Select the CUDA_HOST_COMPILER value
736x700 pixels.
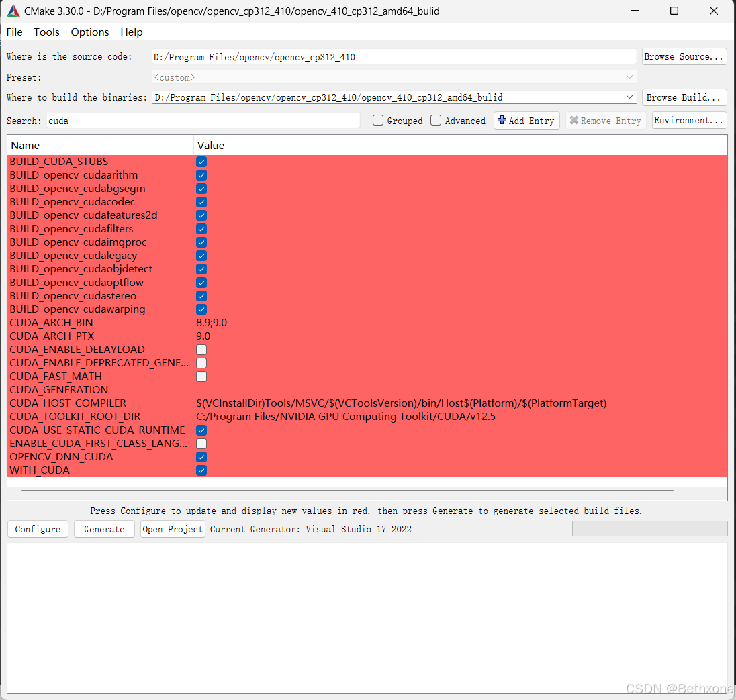click(402, 403)
